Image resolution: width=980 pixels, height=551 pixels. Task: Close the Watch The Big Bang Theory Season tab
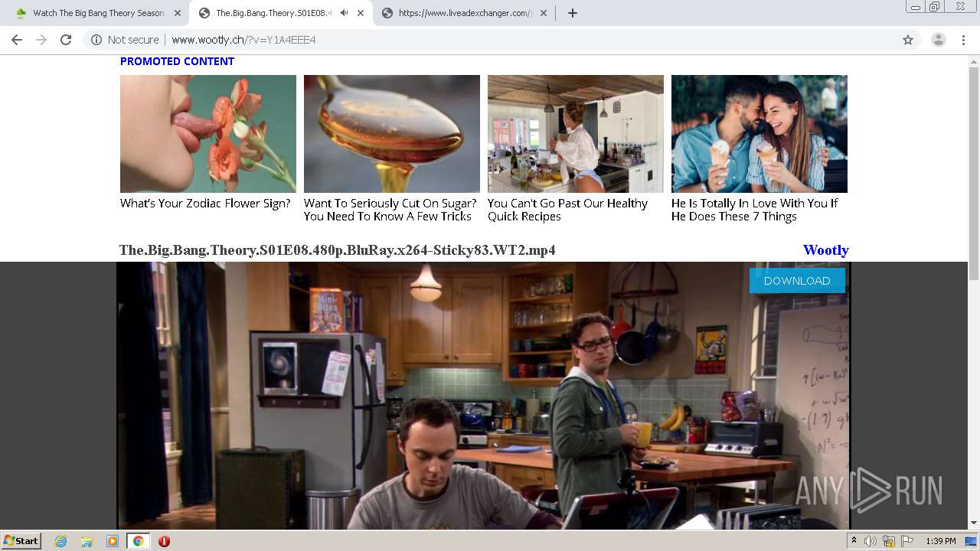coord(177,13)
